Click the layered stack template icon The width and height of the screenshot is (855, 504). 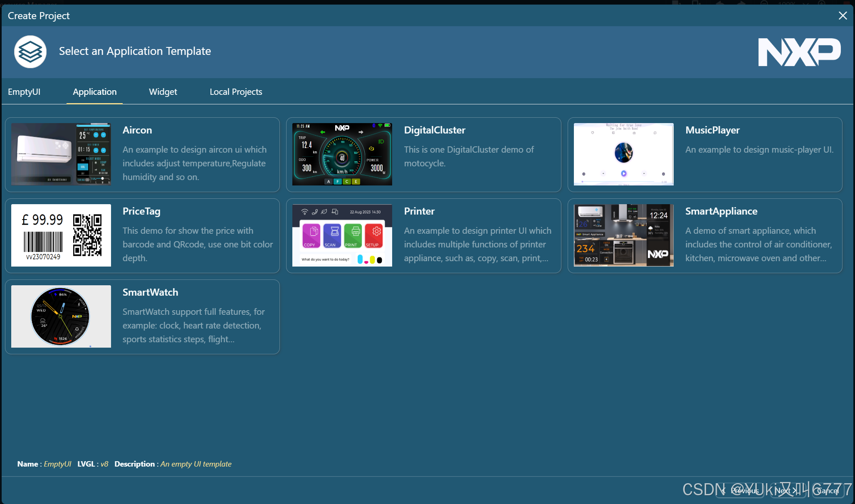[x=30, y=52]
